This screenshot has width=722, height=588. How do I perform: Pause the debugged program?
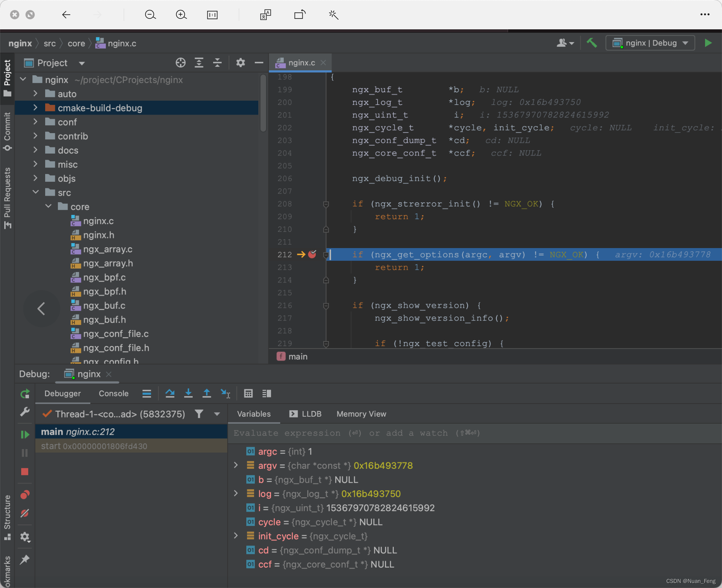click(x=25, y=453)
